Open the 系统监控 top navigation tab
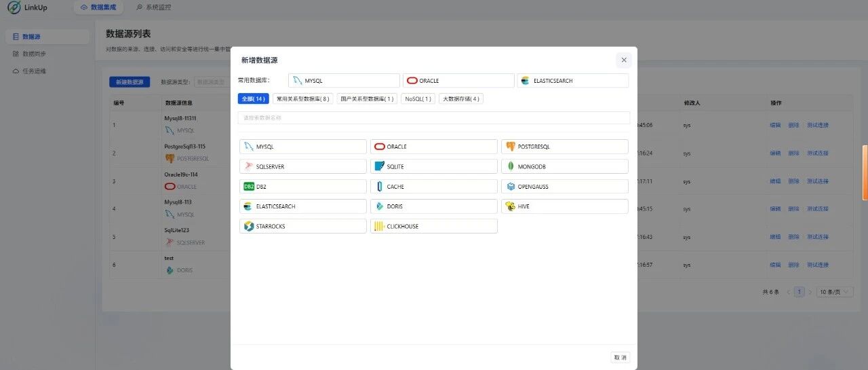 pyautogui.click(x=153, y=7)
